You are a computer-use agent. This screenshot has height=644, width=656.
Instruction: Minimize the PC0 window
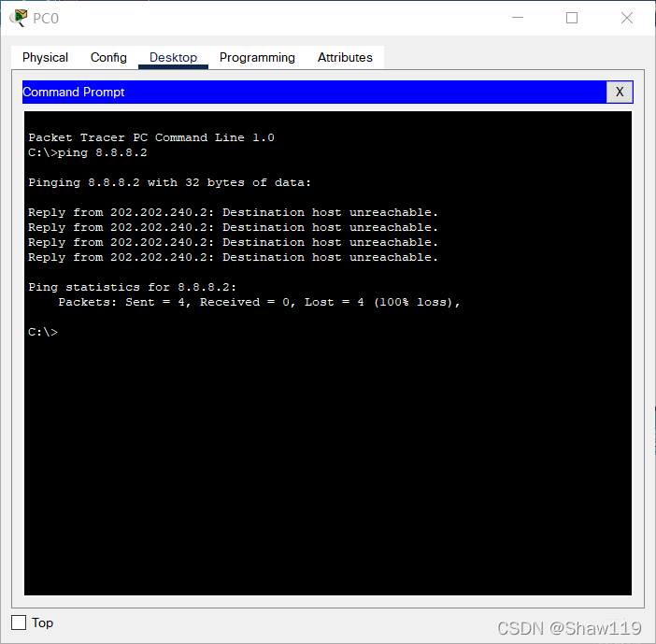point(518,18)
